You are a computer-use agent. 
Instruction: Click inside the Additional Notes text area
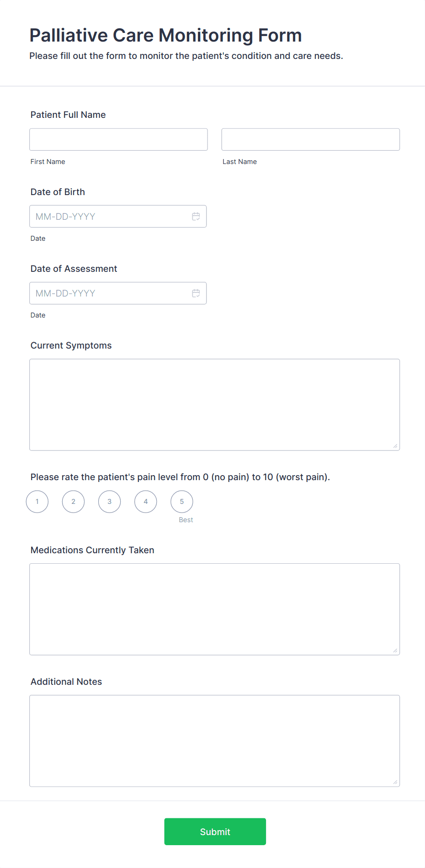click(x=215, y=741)
